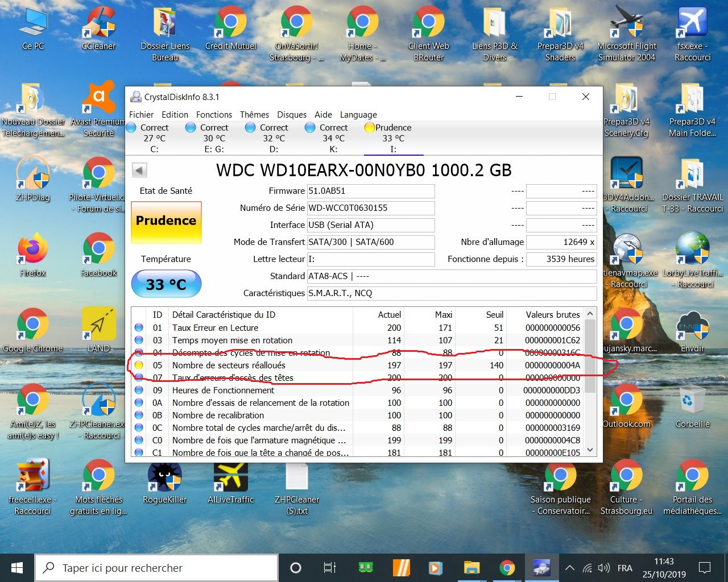Screen dimensions: 728x582
Task: Open the Ce PC desktop icon
Action: coord(33,28)
